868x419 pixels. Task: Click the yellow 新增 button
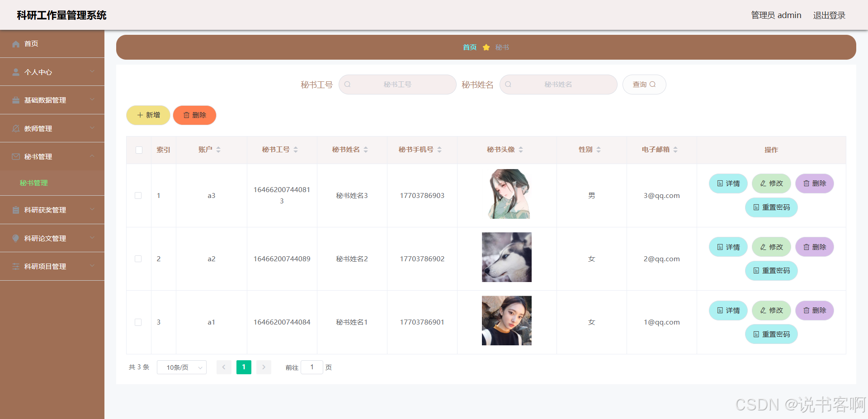pyautogui.click(x=148, y=115)
